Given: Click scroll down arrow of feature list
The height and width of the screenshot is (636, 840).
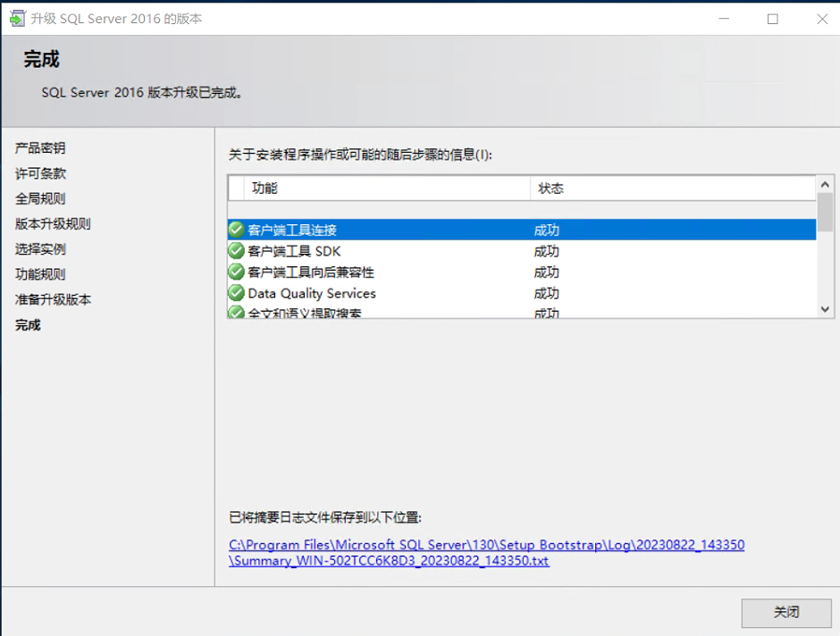Looking at the screenshot, I should pyautogui.click(x=825, y=309).
